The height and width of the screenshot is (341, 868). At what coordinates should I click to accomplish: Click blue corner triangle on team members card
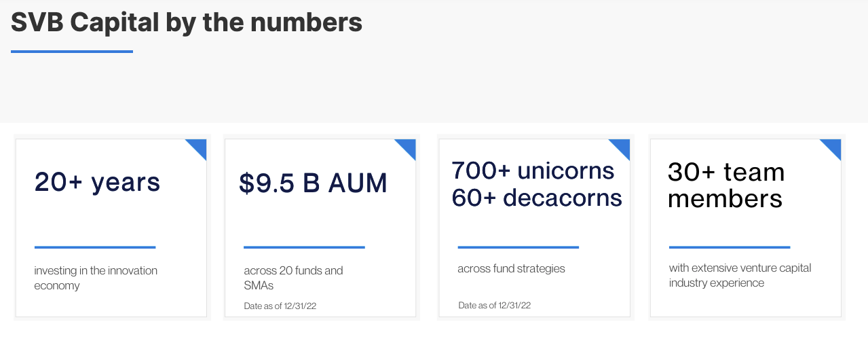coord(833,146)
